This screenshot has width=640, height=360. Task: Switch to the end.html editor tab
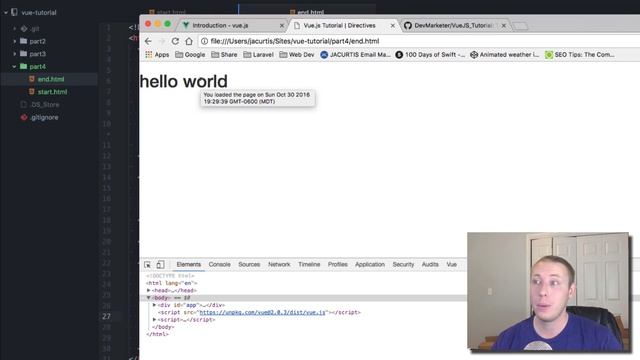[307, 12]
